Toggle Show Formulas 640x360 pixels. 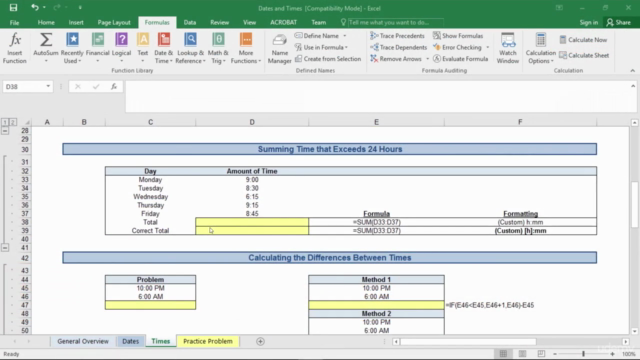click(458, 36)
